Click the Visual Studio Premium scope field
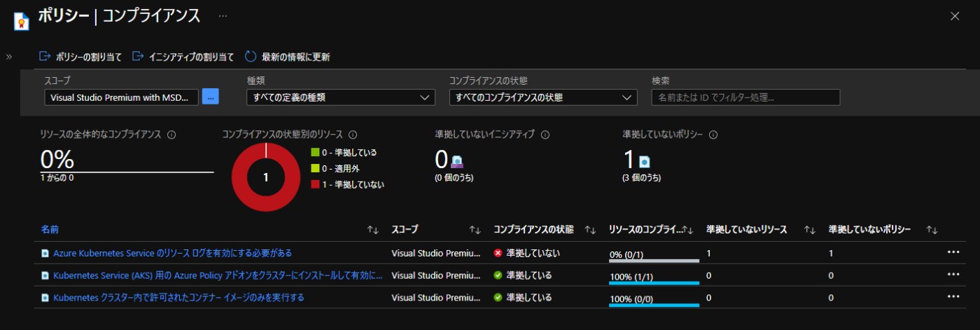The height and width of the screenshot is (330, 980). [121, 97]
